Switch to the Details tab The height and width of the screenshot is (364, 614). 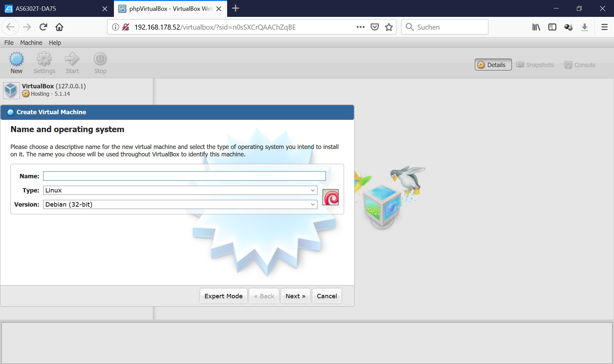coord(493,65)
